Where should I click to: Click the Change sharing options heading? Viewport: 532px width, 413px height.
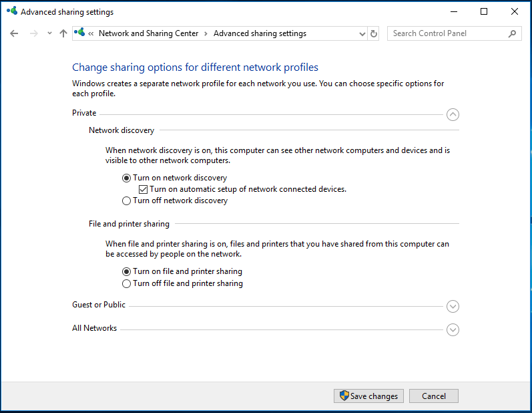(195, 67)
